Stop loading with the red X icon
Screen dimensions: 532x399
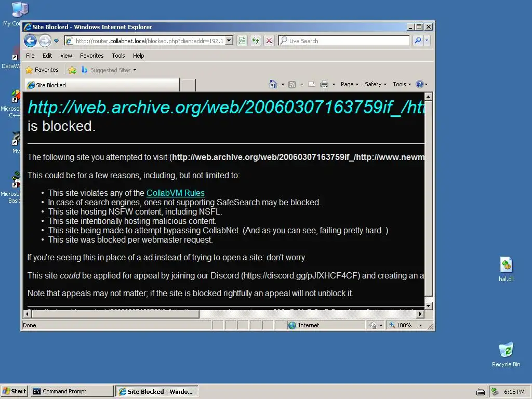(x=269, y=41)
